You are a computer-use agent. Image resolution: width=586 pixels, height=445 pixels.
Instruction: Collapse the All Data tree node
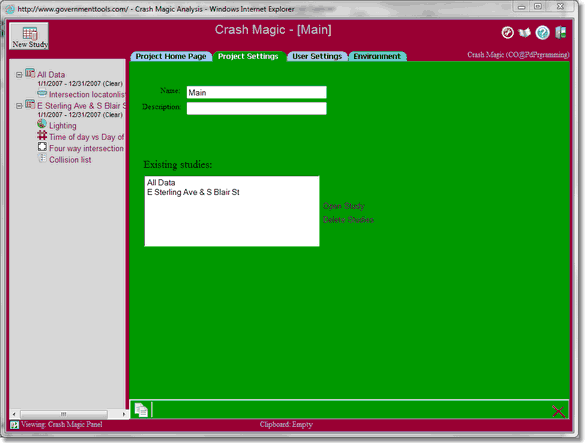tap(19, 75)
